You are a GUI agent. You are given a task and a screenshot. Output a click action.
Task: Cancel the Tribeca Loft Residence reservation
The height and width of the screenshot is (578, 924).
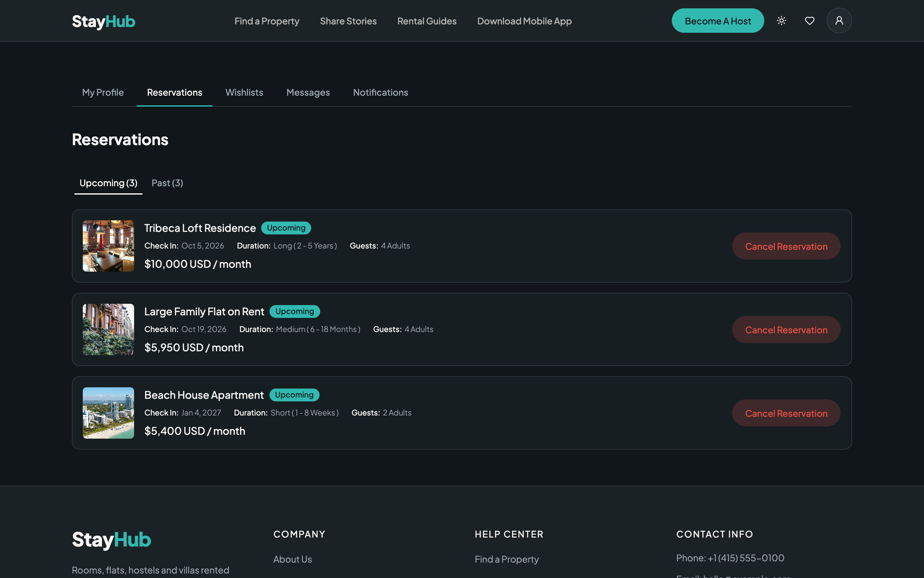point(786,246)
